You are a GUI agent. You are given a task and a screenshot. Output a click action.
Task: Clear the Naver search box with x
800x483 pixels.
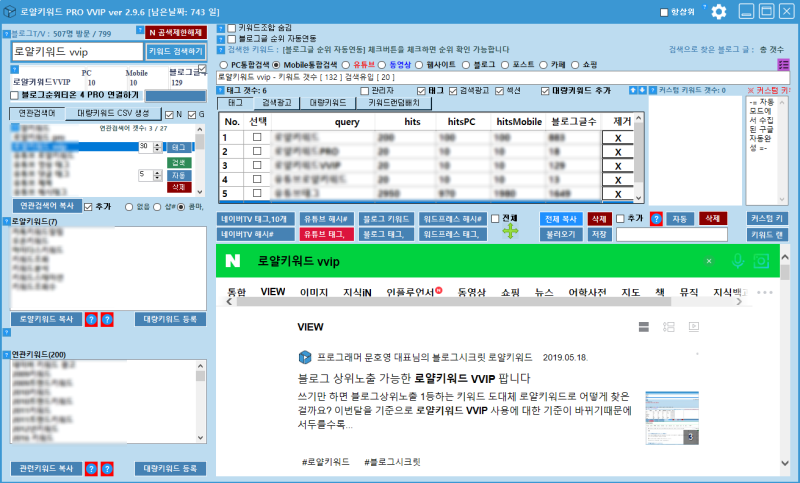click(709, 261)
